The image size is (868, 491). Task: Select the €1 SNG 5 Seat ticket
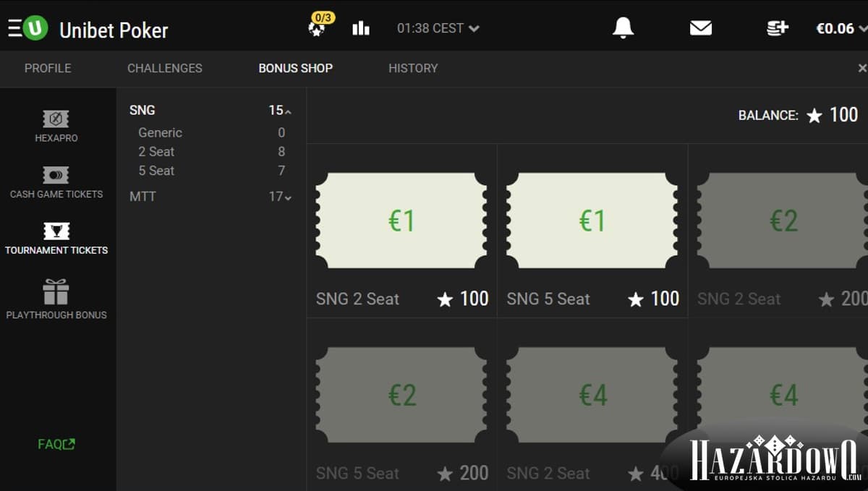[x=592, y=231]
